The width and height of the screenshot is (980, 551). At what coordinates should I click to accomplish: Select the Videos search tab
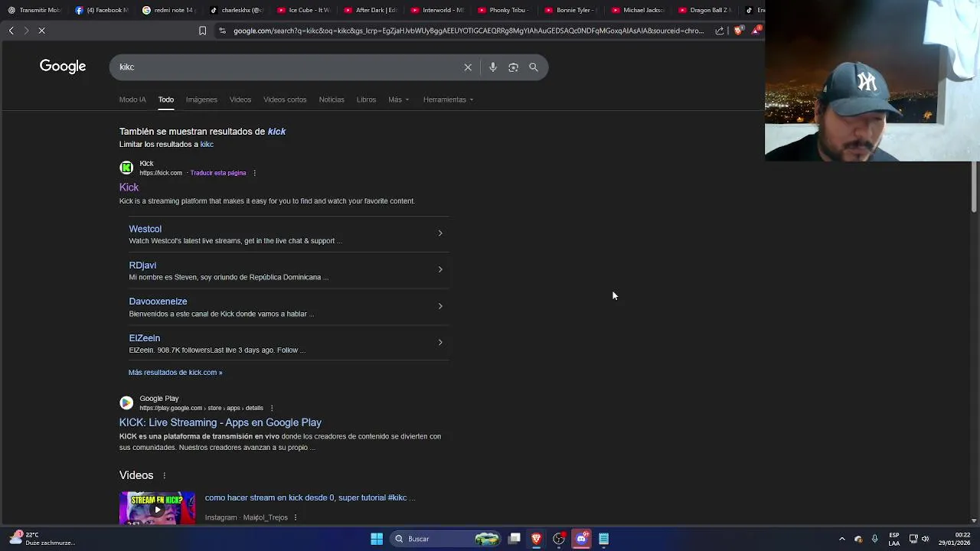(240, 99)
